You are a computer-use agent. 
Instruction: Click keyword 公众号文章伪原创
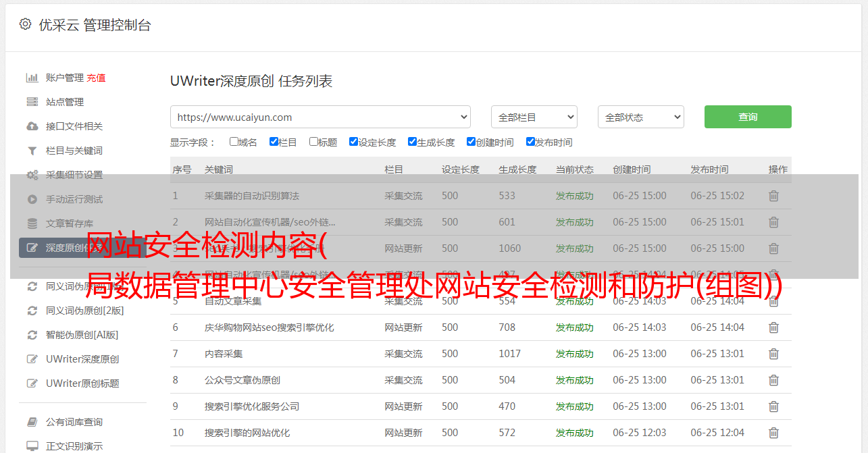pos(242,380)
